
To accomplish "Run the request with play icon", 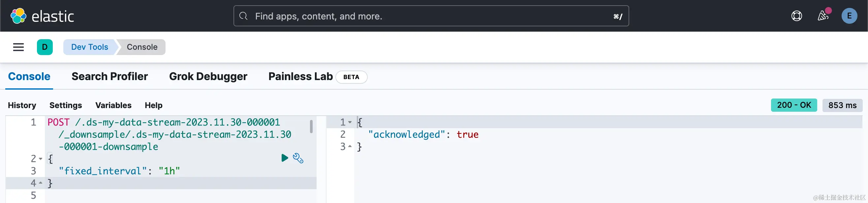I will pyautogui.click(x=284, y=158).
